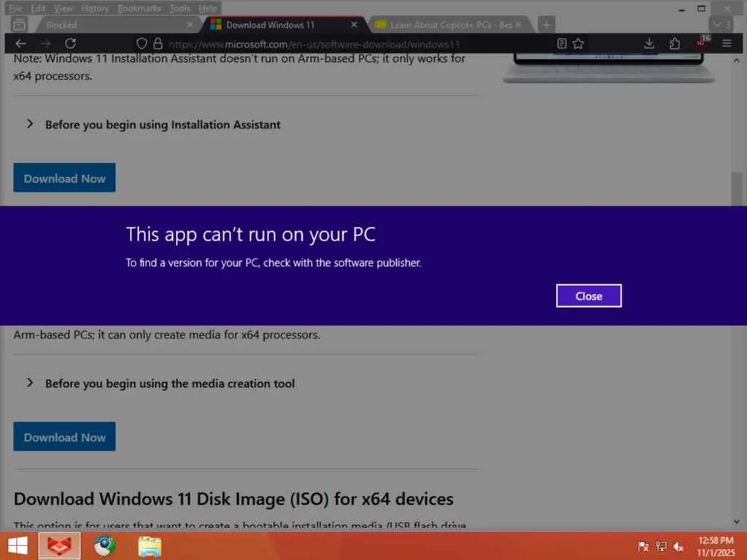Open the Tools menu

pos(179,8)
